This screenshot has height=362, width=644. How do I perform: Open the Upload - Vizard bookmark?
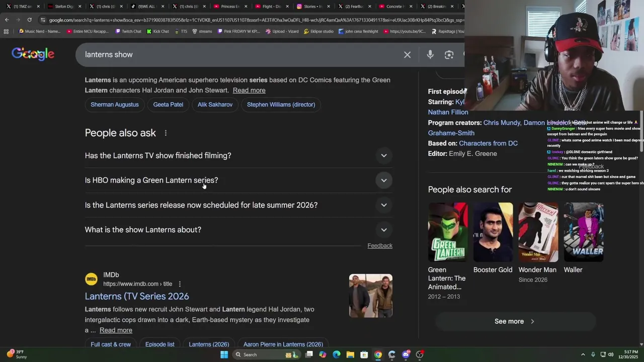[x=282, y=31]
